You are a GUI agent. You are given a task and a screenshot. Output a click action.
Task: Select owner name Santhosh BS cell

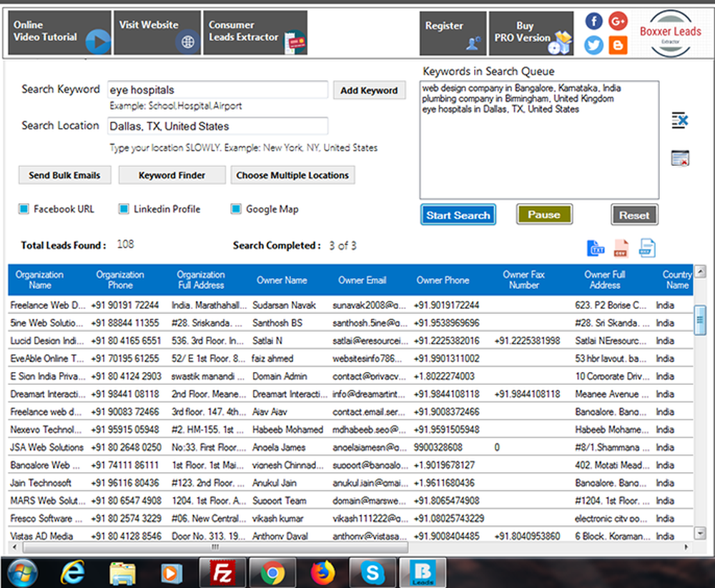(x=277, y=323)
